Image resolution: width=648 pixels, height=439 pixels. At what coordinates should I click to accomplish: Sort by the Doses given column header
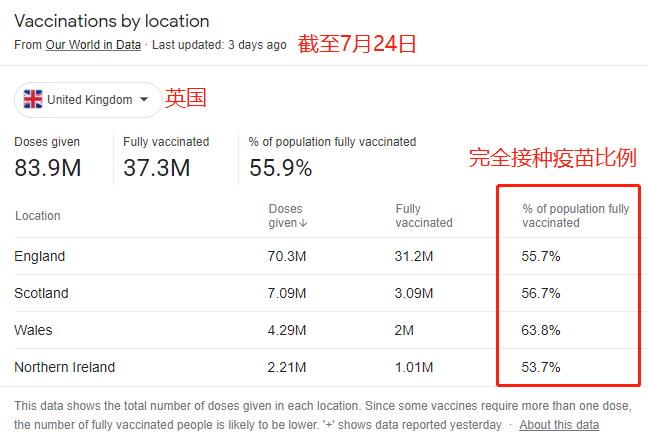(287, 216)
